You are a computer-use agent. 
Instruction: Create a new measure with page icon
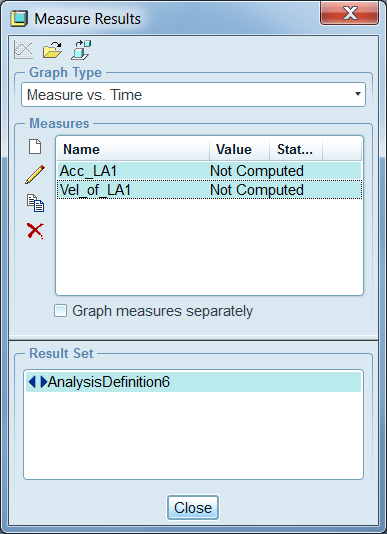coord(35,147)
